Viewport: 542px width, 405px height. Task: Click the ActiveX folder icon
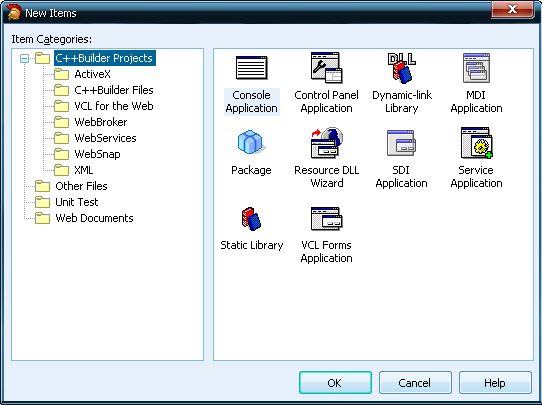click(x=62, y=74)
